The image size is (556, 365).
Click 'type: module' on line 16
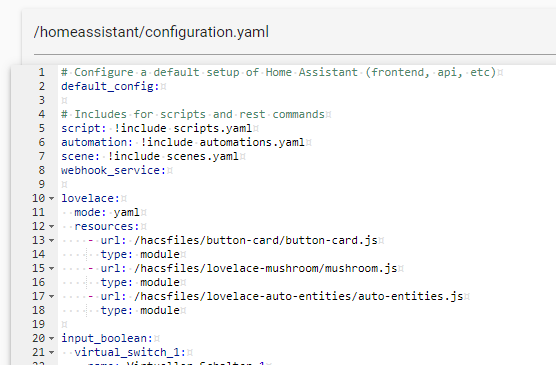pyautogui.click(x=140, y=282)
